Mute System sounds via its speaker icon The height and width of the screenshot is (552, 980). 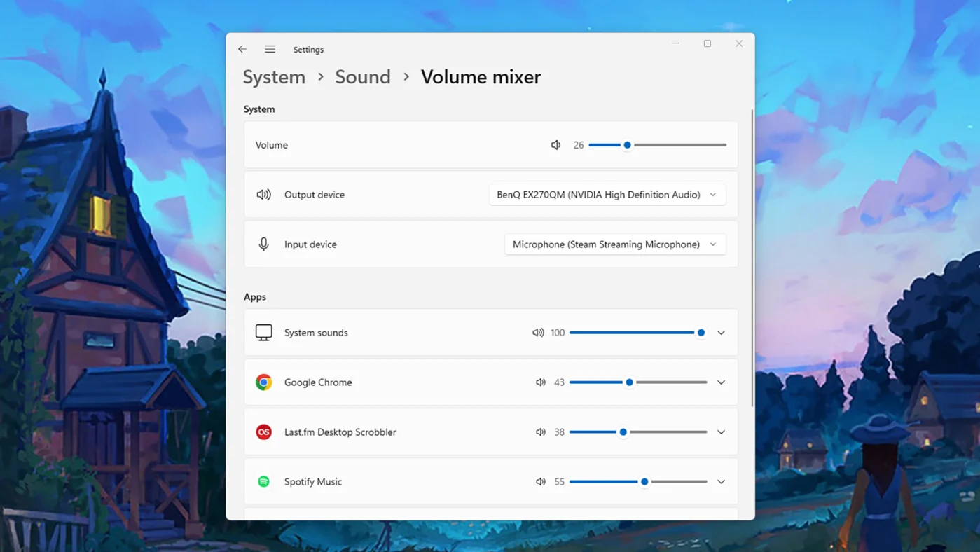(538, 333)
